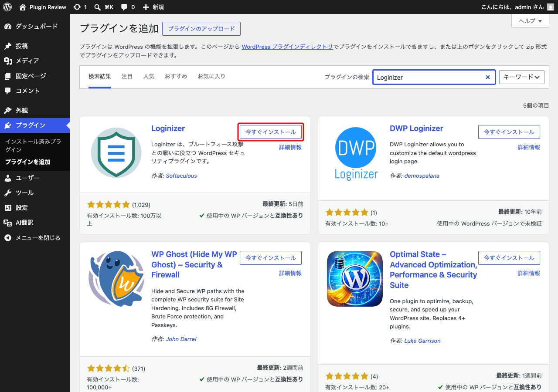This screenshot has width=558, height=392.
Task: Collapse sidebar with メニューを閉じる
Action: tap(35, 238)
